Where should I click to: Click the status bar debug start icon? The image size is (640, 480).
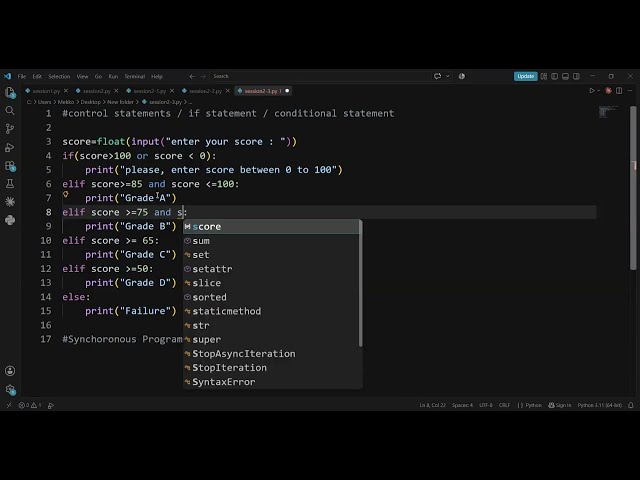coord(51,405)
